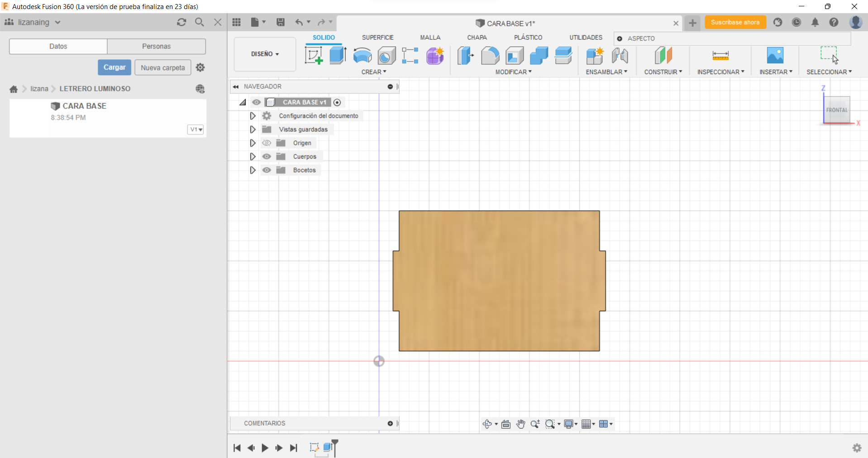The height and width of the screenshot is (458, 868).
Task: Switch to the SUPERFICIE tab
Action: pos(377,38)
